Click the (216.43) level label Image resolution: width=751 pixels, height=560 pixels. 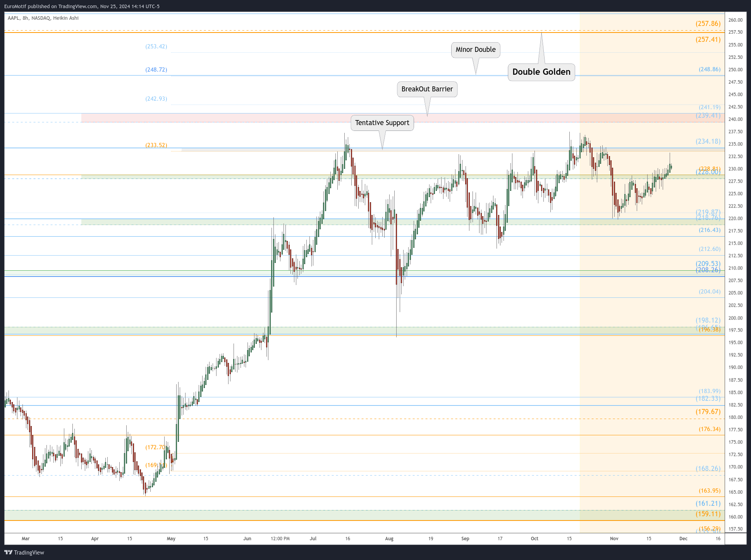pos(710,230)
